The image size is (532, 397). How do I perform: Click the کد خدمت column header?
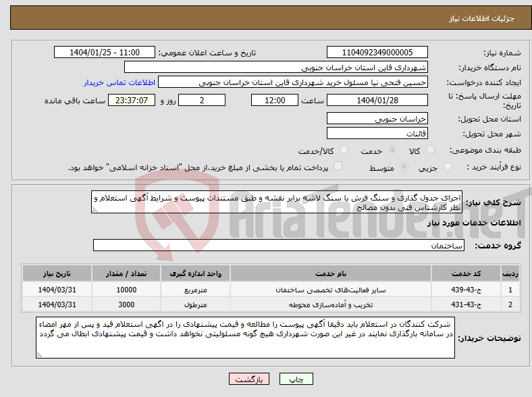pos(467,273)
